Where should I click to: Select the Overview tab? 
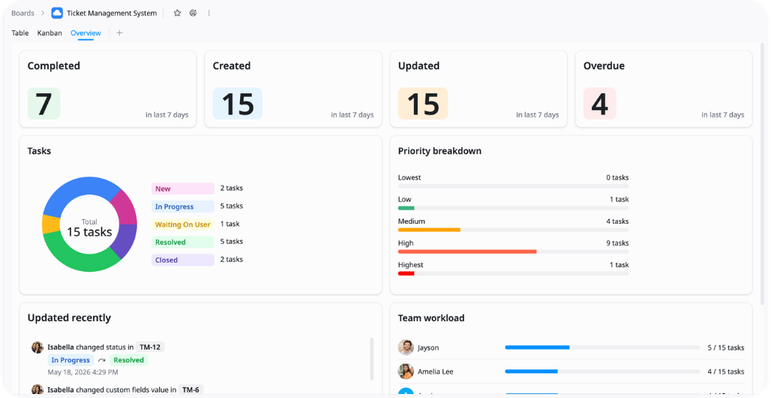pyautogui.click(x=86, y=33)
